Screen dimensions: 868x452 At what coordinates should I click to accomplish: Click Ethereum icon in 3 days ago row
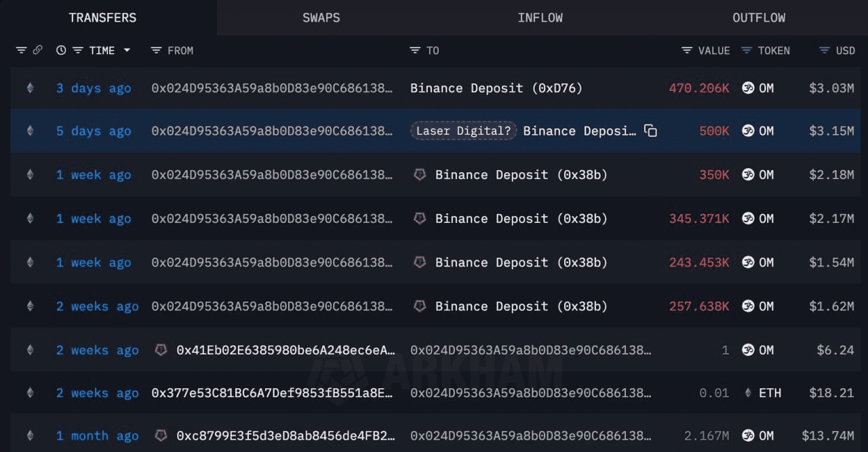pos(29,88)
